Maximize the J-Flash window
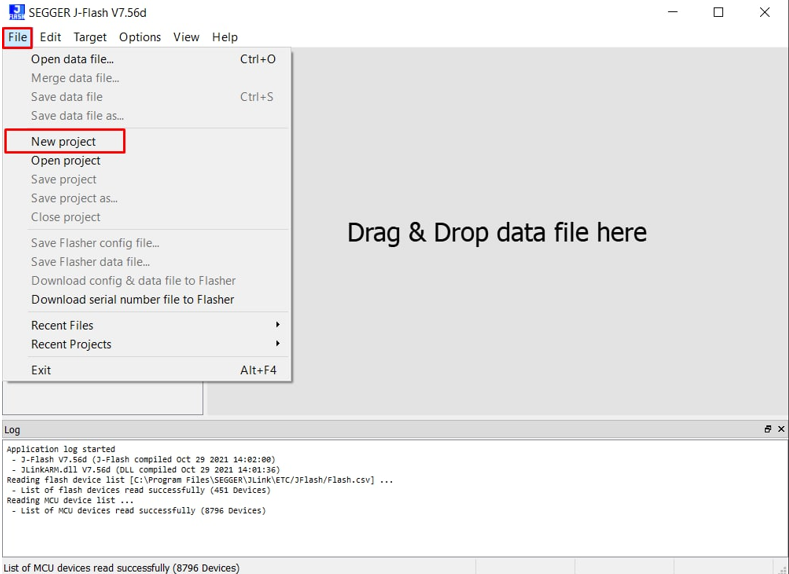This screenshot has width=789, height=574. pos(719,12)
